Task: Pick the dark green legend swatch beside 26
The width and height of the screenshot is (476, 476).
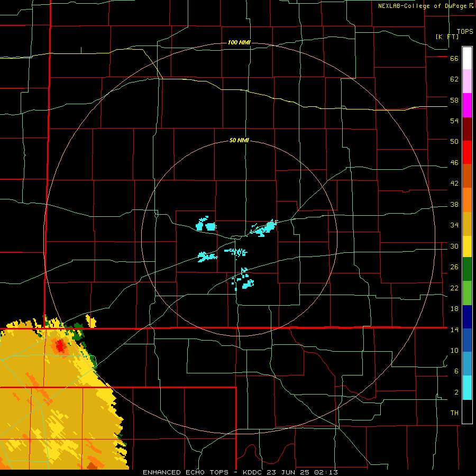Action: coord(467,269)
